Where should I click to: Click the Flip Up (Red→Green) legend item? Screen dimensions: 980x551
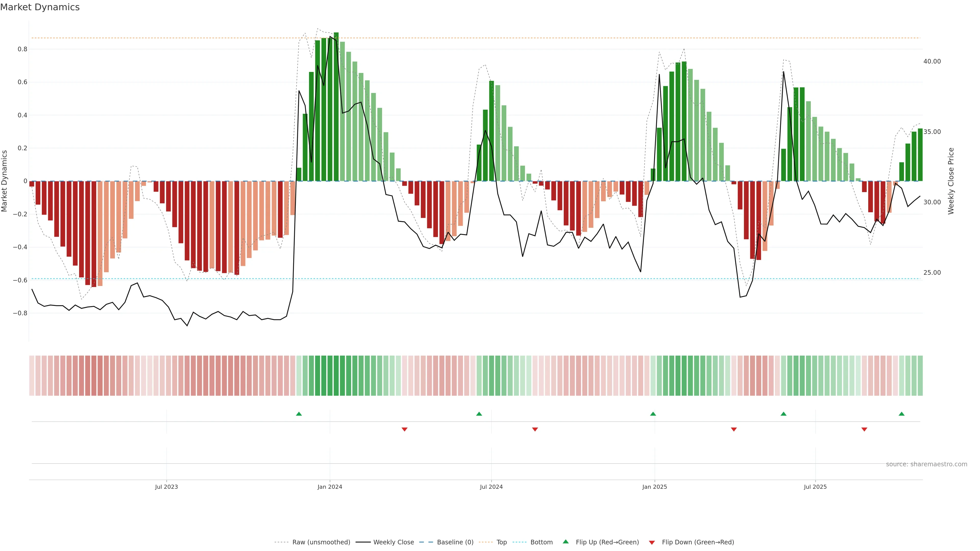point(607,542)
